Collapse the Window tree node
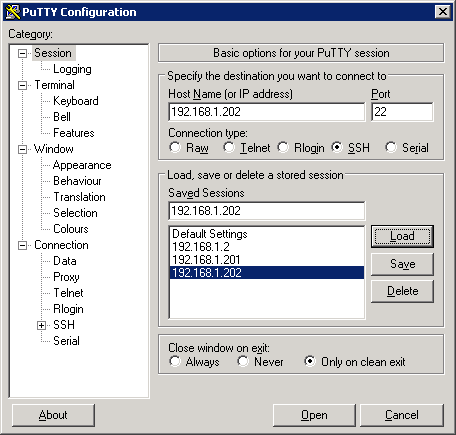The width and height of the screenshot is (456, 435). [x=22, y=149]
